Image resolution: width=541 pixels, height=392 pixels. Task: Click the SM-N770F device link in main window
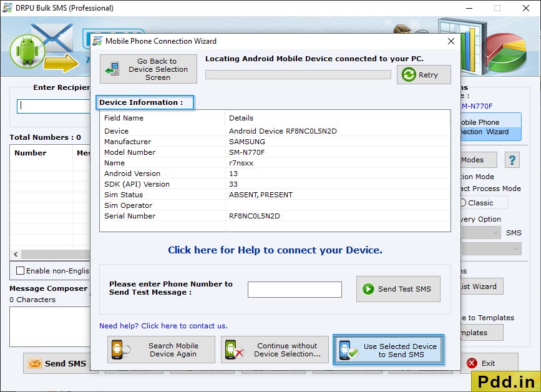[477, 106]
